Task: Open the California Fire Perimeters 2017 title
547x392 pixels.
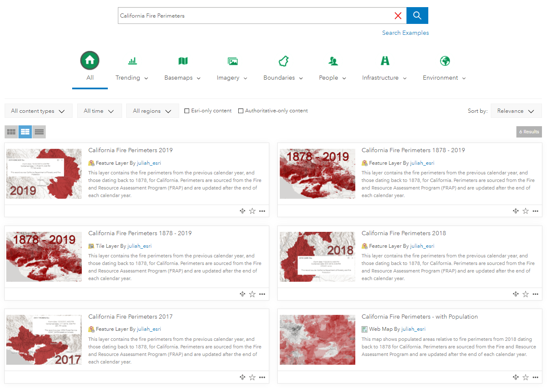Action: point(130,317)
